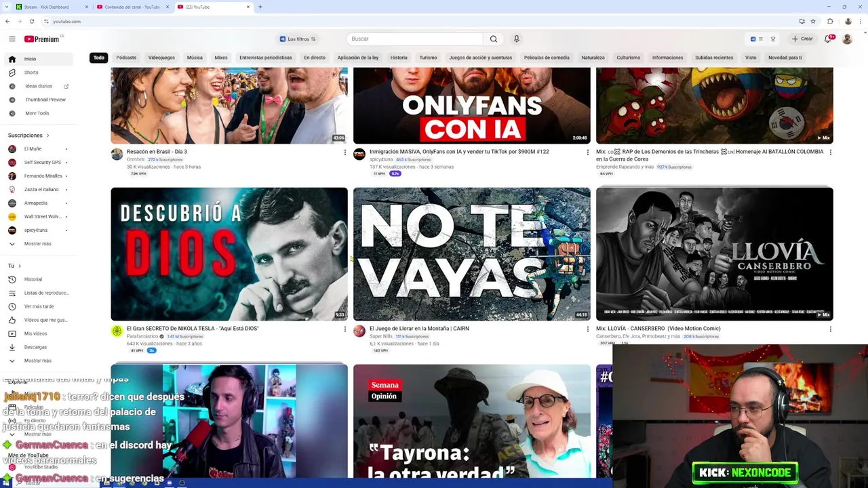Select the Historia filter chip

click(x=399, y=58)
